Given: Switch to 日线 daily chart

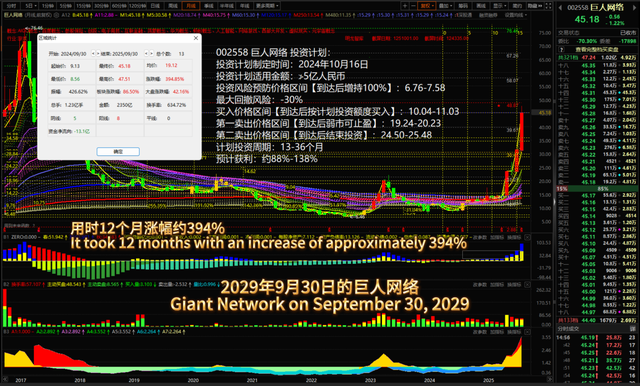Looking at the screenshot, I should click(155, 6).
